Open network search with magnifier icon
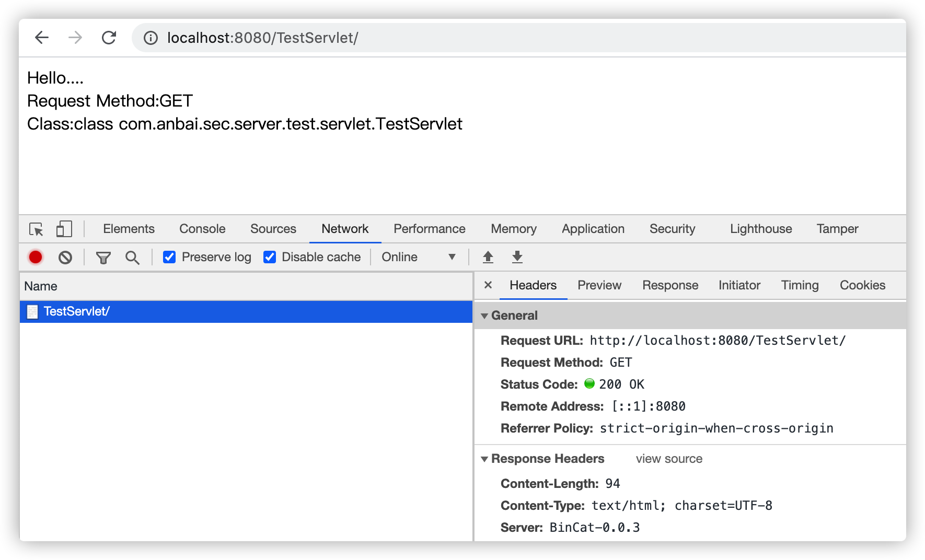This screenshot has width=925, height=560. point(132,257)
